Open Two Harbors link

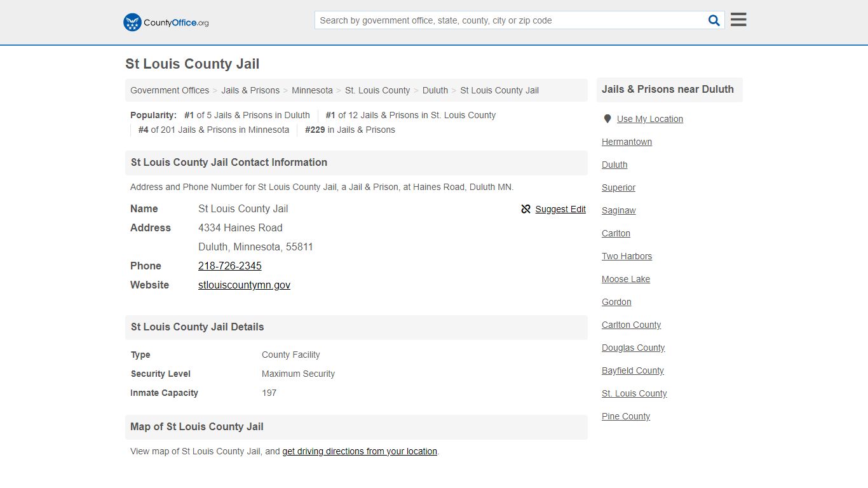click(627, 256)
